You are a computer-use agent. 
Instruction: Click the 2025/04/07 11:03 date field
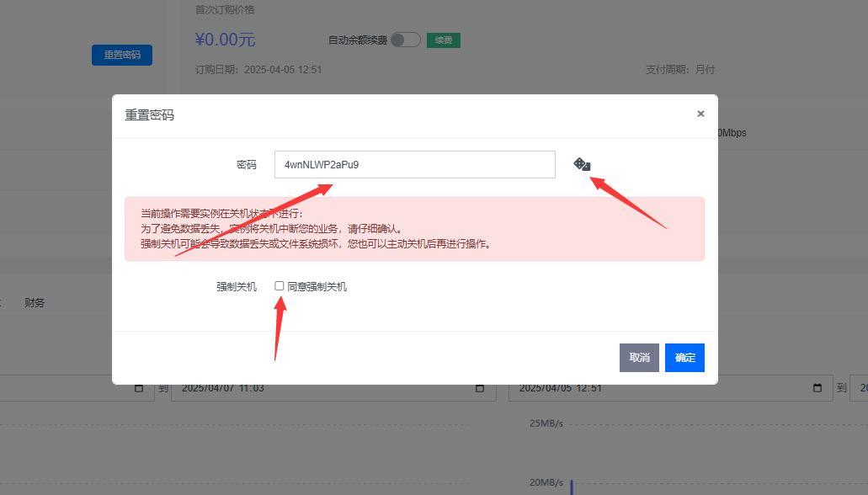[333, 388]
